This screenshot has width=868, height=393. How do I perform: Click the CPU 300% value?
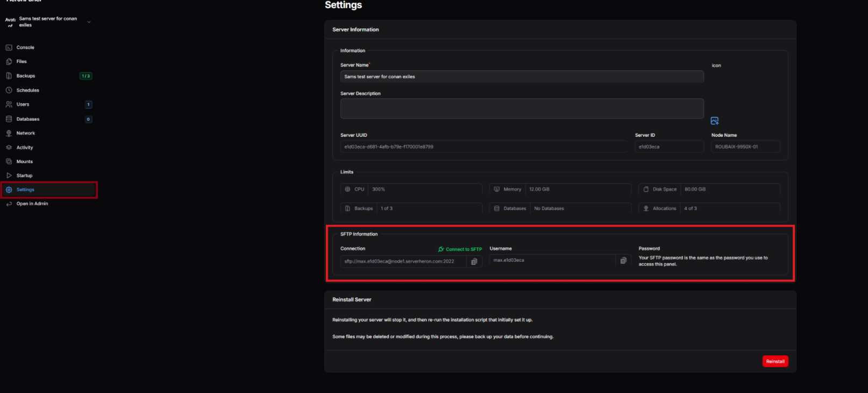(379, 189)
